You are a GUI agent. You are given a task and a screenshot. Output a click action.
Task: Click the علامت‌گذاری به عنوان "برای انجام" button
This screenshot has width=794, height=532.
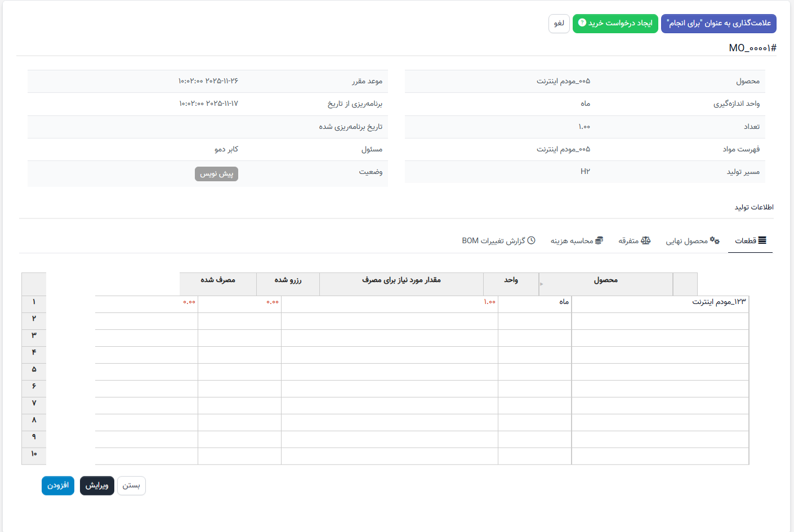point(719,24)
